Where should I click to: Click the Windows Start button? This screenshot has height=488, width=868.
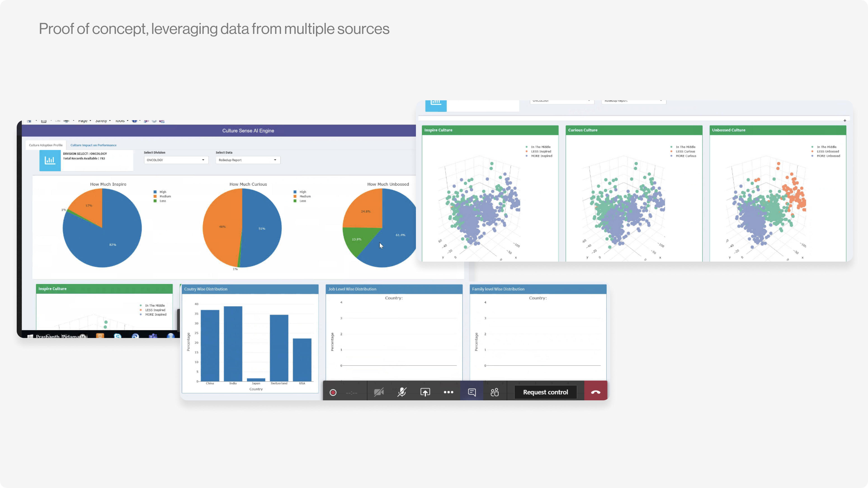coord(30,336)
